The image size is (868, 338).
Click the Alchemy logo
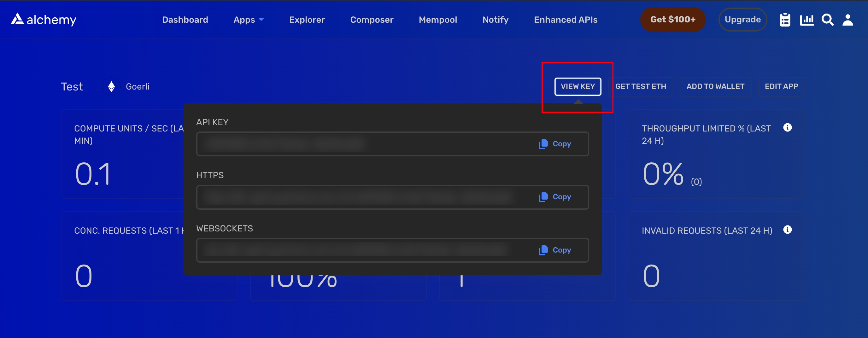(44, 20)
